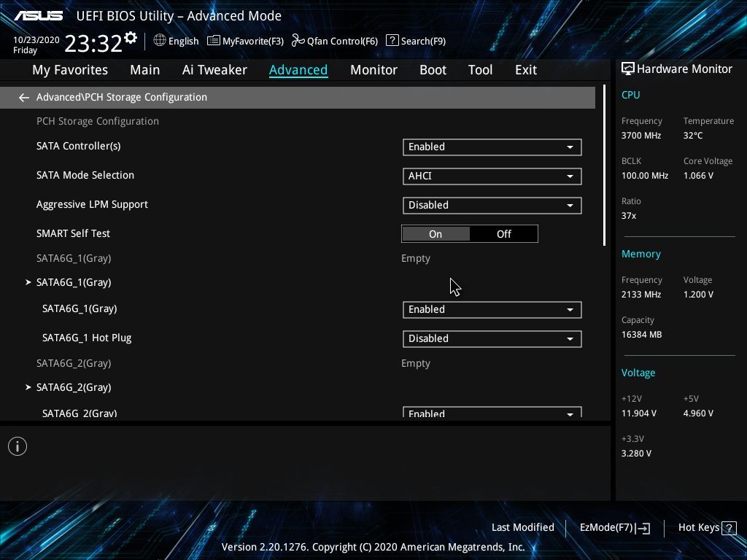Click the info icon in help panel
The image size is (747, 560).
click(x=18, y=446)
